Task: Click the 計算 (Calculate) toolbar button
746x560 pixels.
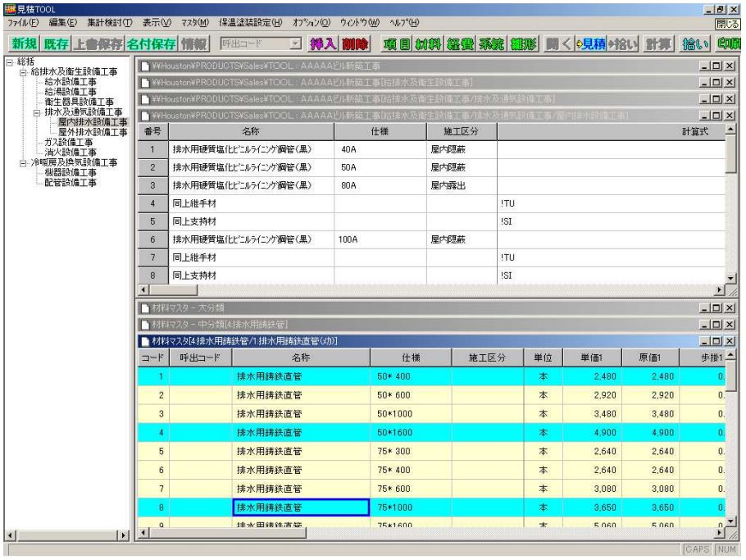Action: (x=657, y=43)
